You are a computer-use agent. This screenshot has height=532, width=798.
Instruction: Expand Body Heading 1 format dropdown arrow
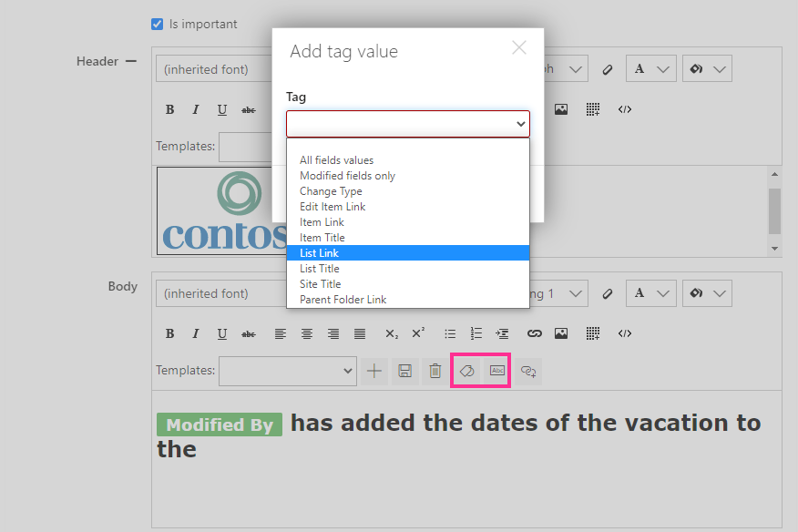(575, 293)
